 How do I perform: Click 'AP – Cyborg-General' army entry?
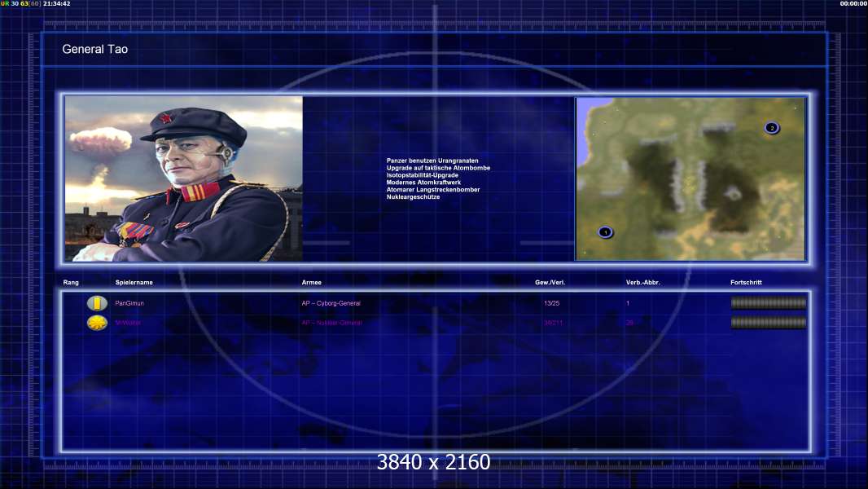pyautogui.click(x=331, y=303)
